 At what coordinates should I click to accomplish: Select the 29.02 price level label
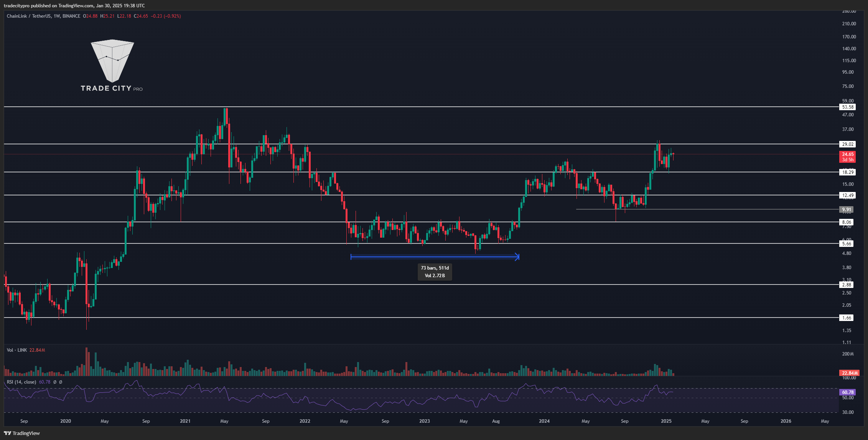point(848,144)
